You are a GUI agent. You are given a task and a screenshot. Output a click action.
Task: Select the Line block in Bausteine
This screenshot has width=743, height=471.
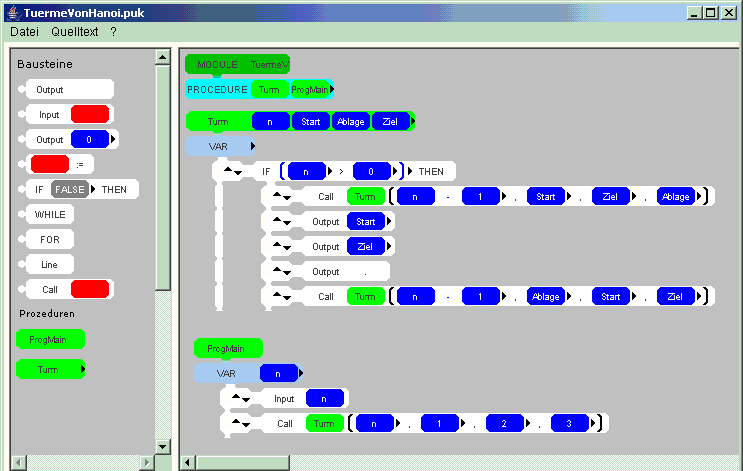coord(48,265)
